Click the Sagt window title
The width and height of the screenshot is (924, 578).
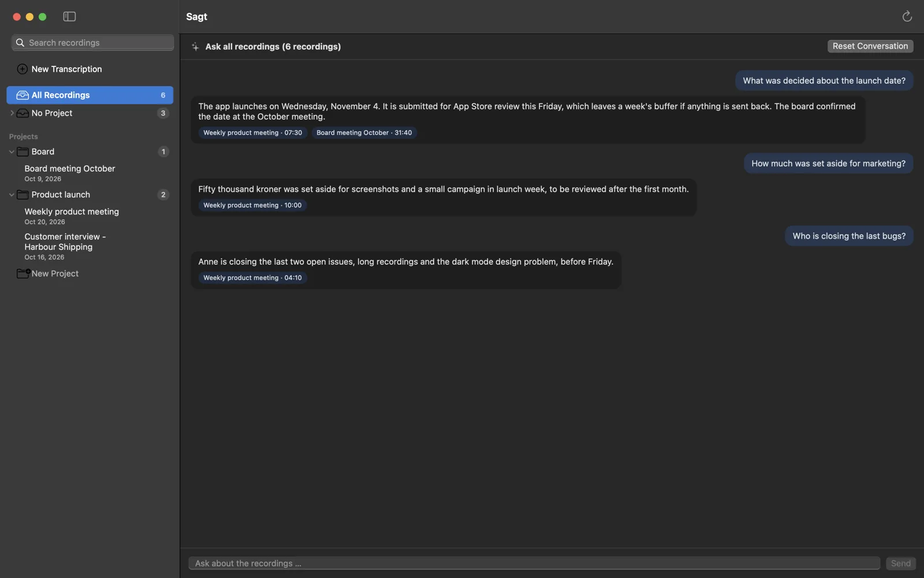click(x=197, y=17)
